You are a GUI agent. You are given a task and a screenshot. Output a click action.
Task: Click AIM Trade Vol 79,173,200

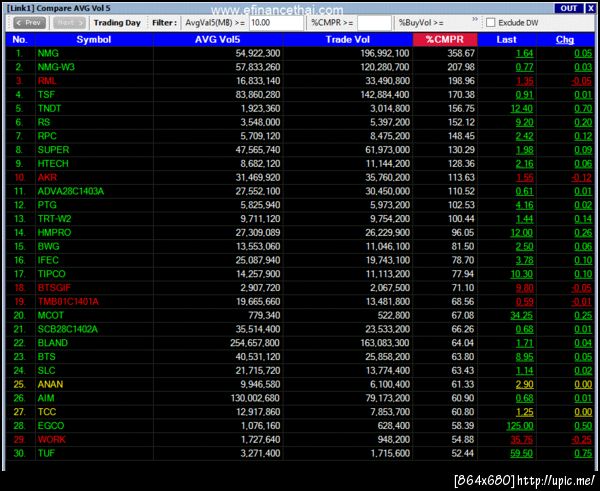click(387, 398)
